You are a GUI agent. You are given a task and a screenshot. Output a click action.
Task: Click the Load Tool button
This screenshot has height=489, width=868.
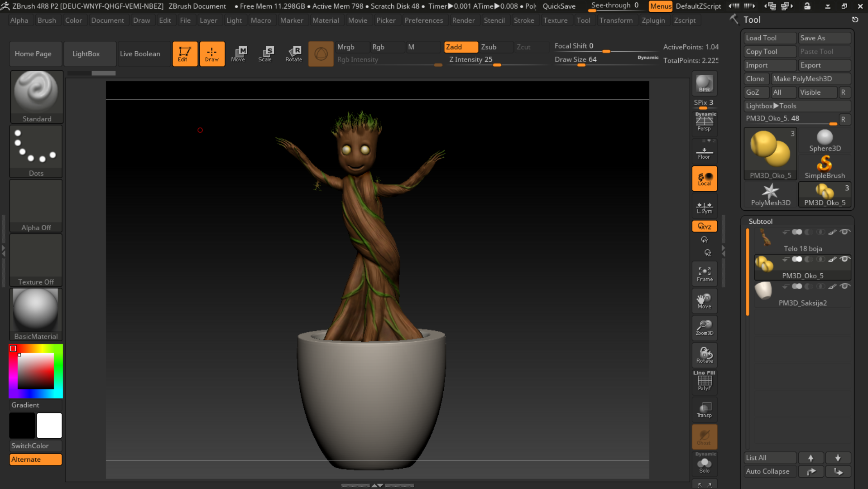tap(770, 38)
